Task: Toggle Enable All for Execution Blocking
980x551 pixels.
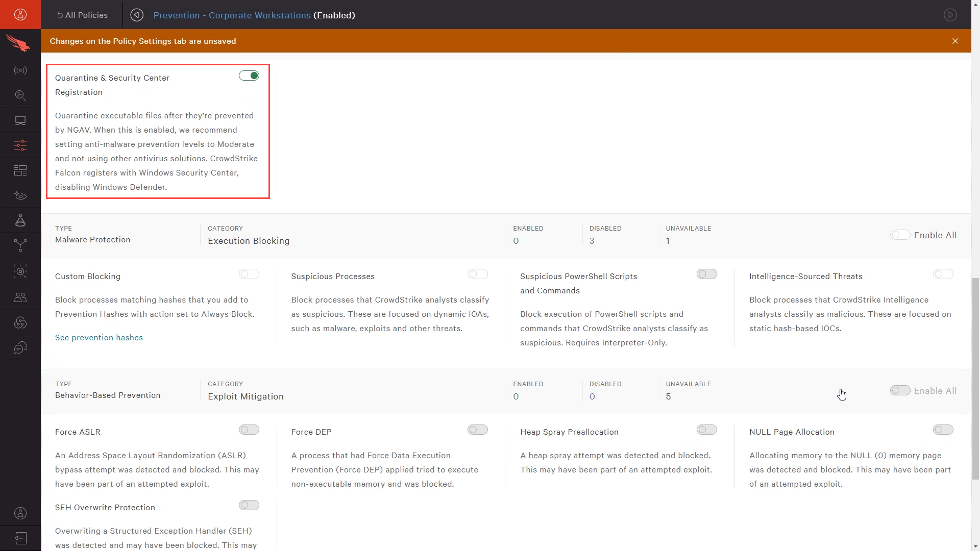Action: point(900,235)
